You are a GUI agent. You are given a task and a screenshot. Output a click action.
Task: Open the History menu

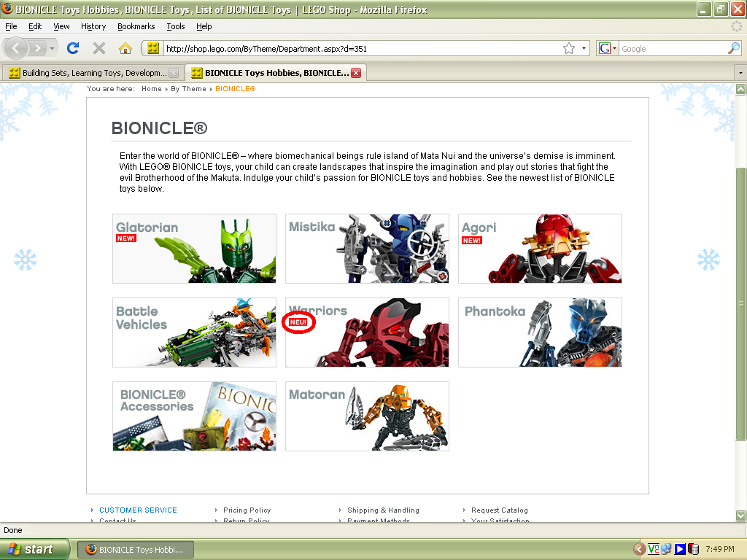93,26
